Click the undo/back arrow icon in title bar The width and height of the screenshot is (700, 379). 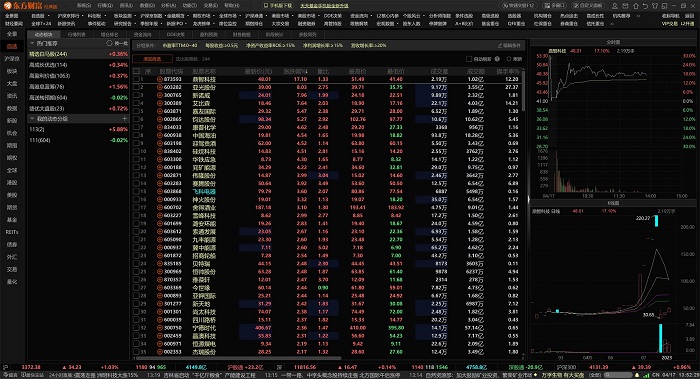[646, 6]
